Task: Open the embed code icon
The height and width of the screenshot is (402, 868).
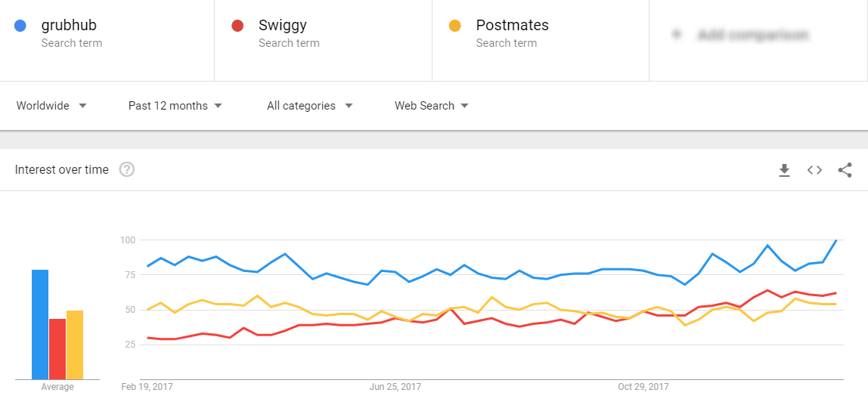Action: click(x=814, y=170)
